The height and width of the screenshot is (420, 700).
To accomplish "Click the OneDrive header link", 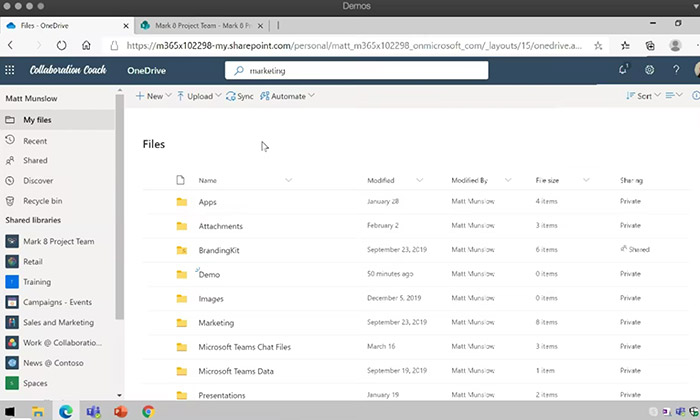I will pyautogui.click(x=146, y=71).
